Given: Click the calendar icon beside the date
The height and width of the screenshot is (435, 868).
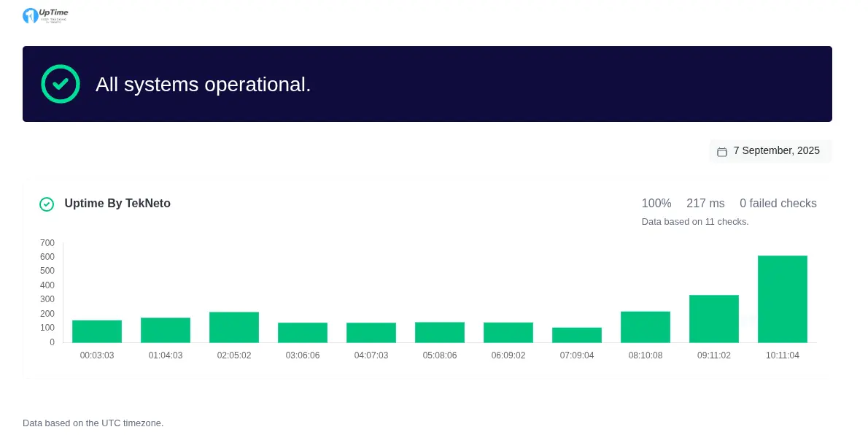Looking at the screenshot, I should pos(722,152).
